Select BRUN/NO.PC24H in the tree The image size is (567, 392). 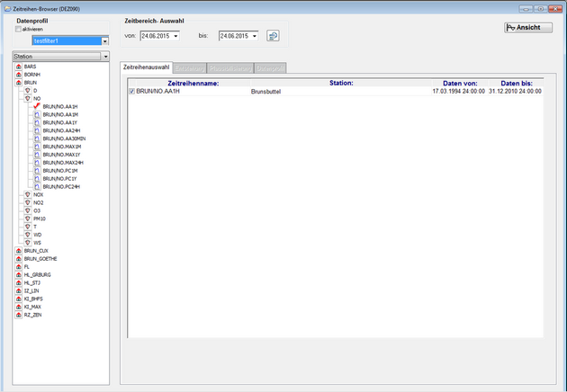[x=61, y=187]
